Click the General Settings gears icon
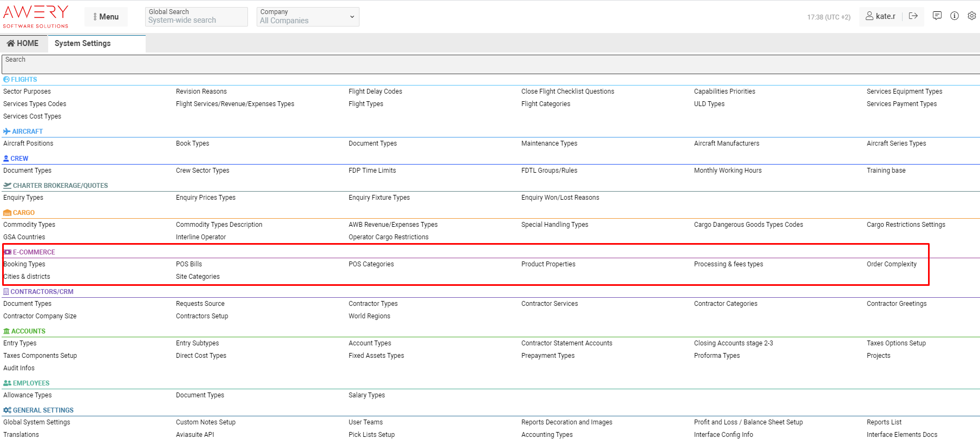The image size is (980, 445). [x=7, y=410]
